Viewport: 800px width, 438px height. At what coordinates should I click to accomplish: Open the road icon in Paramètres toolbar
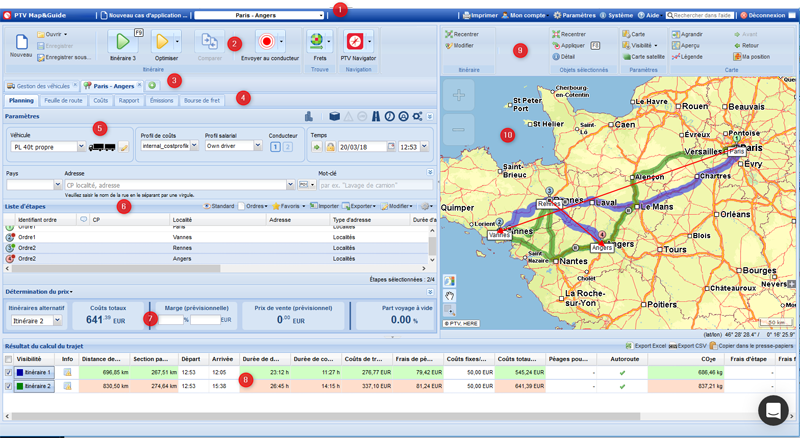pyautogui.click(x=376, y=116)
